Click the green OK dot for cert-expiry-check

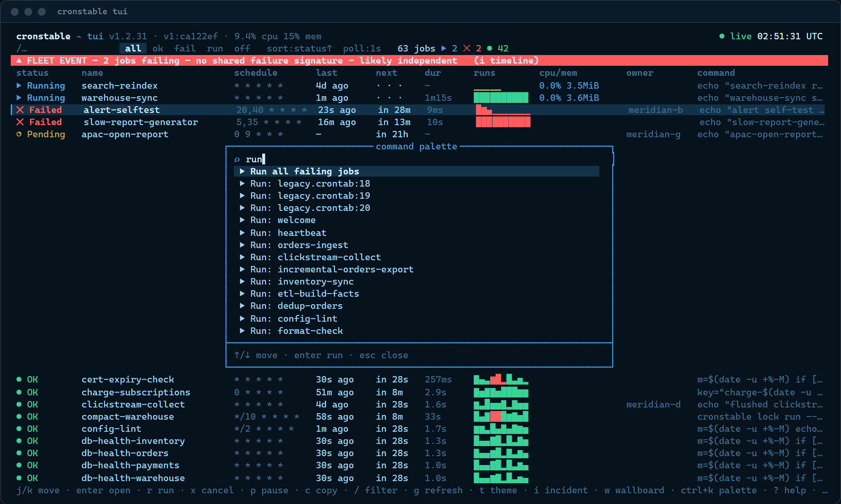point(19,380)
